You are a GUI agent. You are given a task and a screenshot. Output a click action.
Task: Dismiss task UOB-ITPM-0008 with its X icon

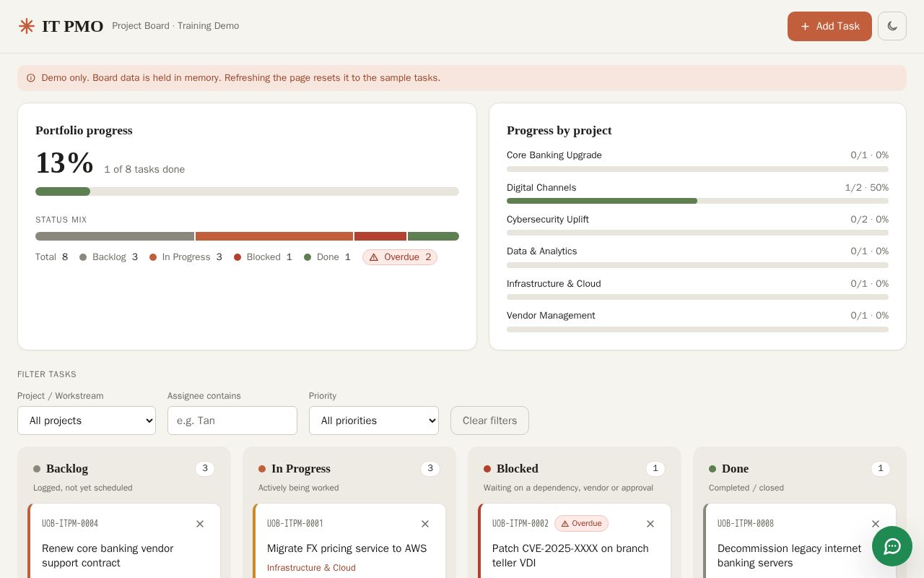876,524
